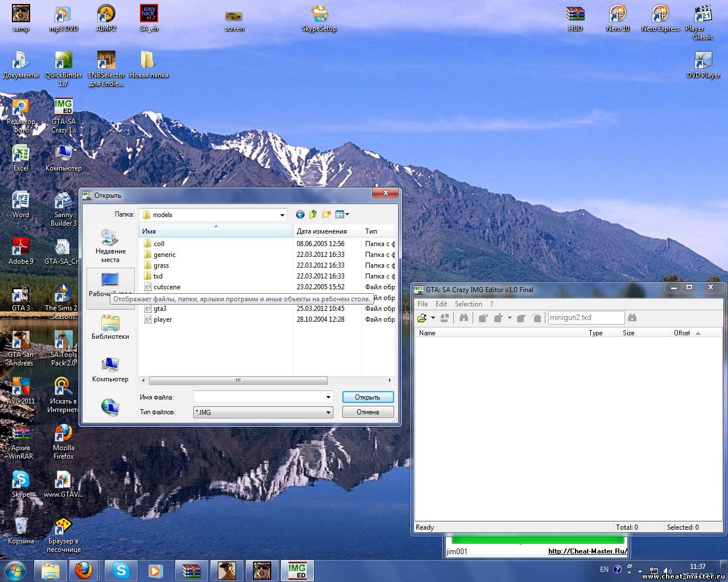Click the minigun2.txd search field
The width and height of the screenshot is (728, 582).
click(585, 318)
